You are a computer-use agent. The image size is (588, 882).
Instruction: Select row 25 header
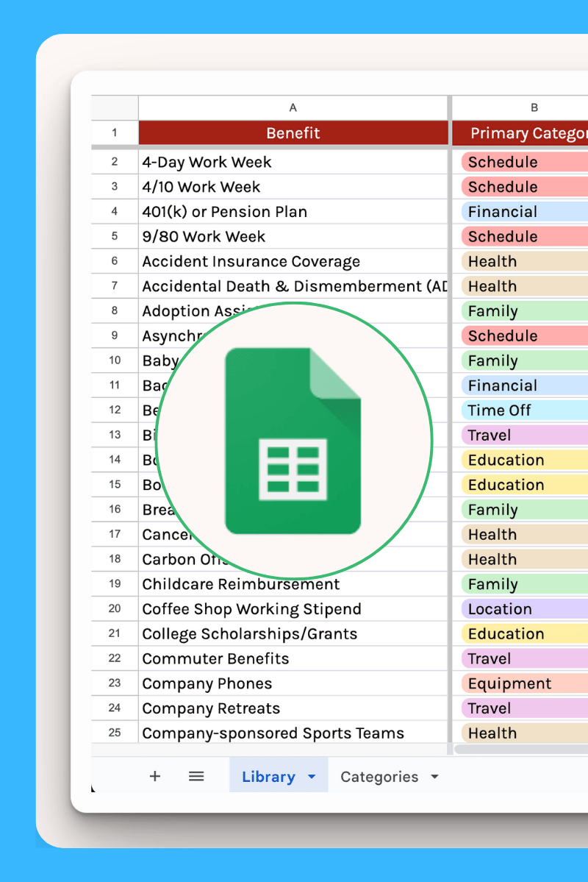click(x=115, y=733)
